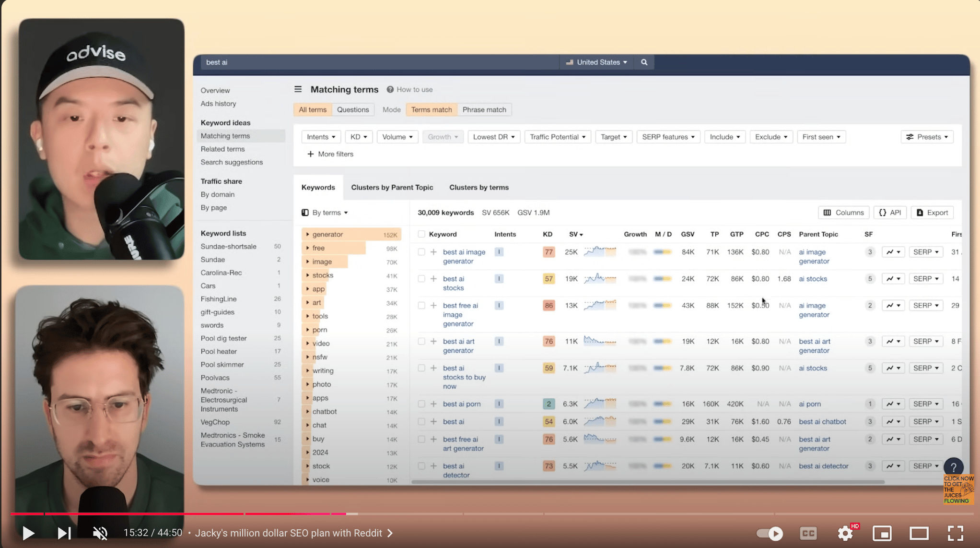Enable miniplayer mode icon
Screen dimensions: 980x548
(882, 533)
